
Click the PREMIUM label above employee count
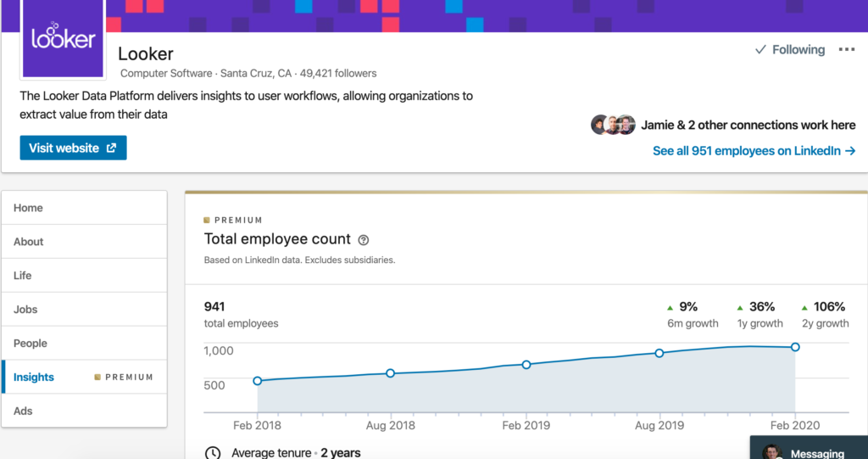pos(233,220)
